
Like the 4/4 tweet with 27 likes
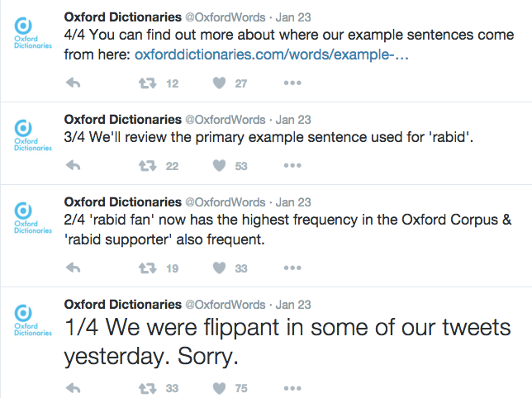[x=219, y=83]
